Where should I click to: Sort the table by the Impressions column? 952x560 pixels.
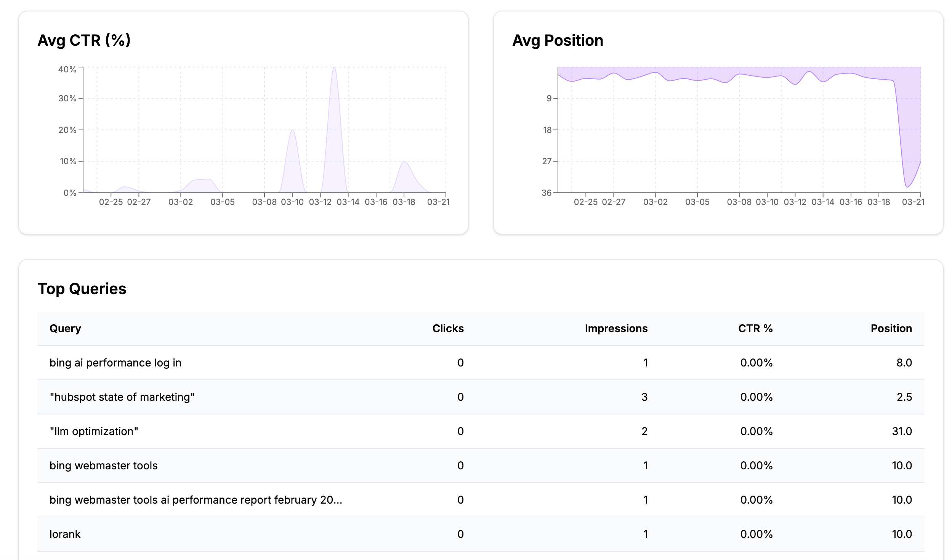pos(616,328)
